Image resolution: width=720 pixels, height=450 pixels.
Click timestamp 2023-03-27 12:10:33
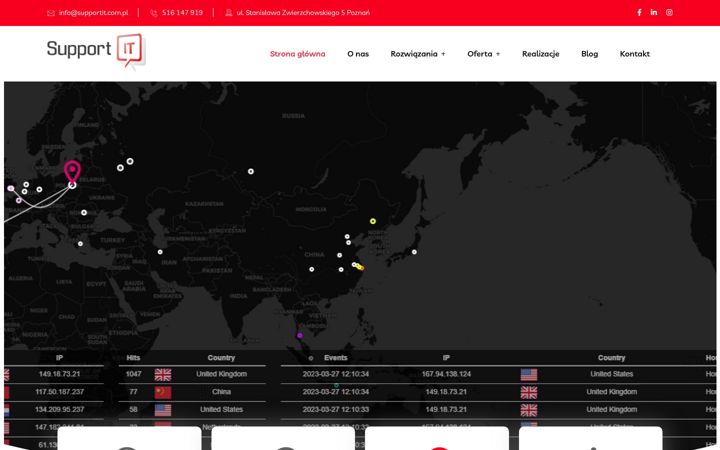[x=336, y=410]
